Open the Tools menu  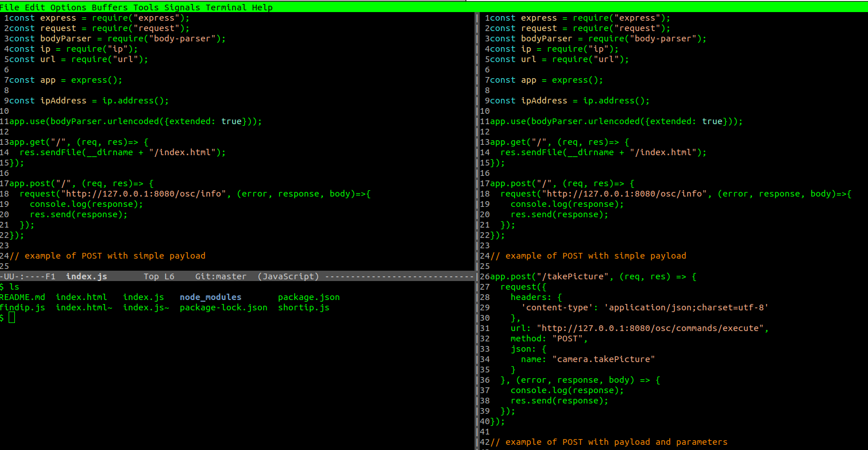click(146, 7)
